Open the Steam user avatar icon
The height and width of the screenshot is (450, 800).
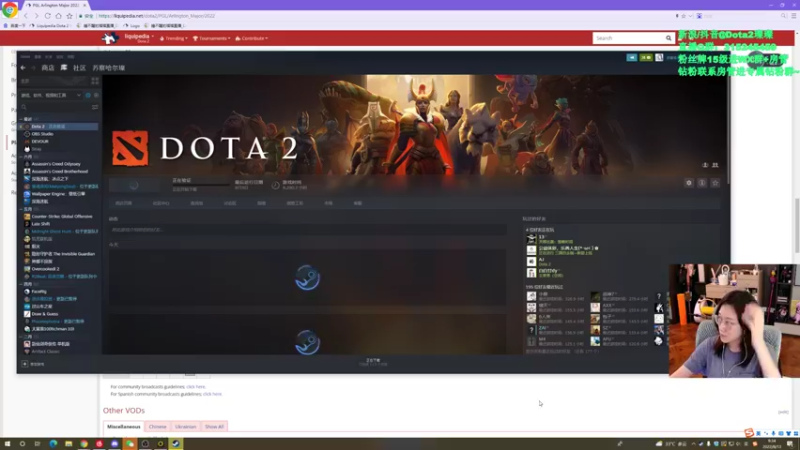(x=659, y=58)
